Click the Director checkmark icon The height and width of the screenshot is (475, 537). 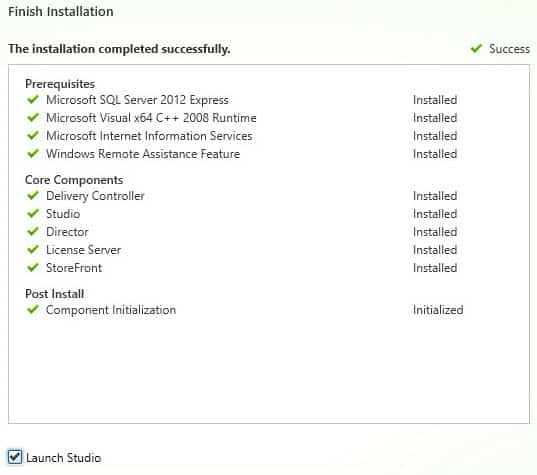[33, 232]
